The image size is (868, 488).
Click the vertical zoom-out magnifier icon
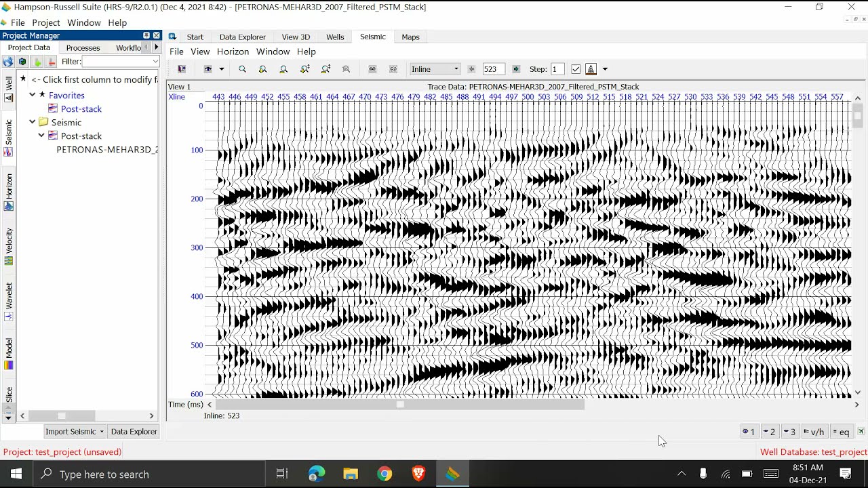pyautogui.click(x=325, y=69)
